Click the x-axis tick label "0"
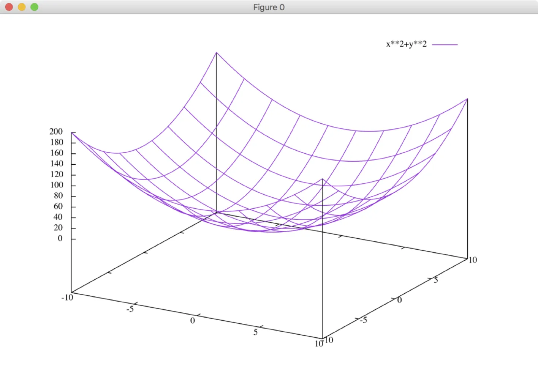Viewport: 538px width, 392px height. [x=193, y=321]
